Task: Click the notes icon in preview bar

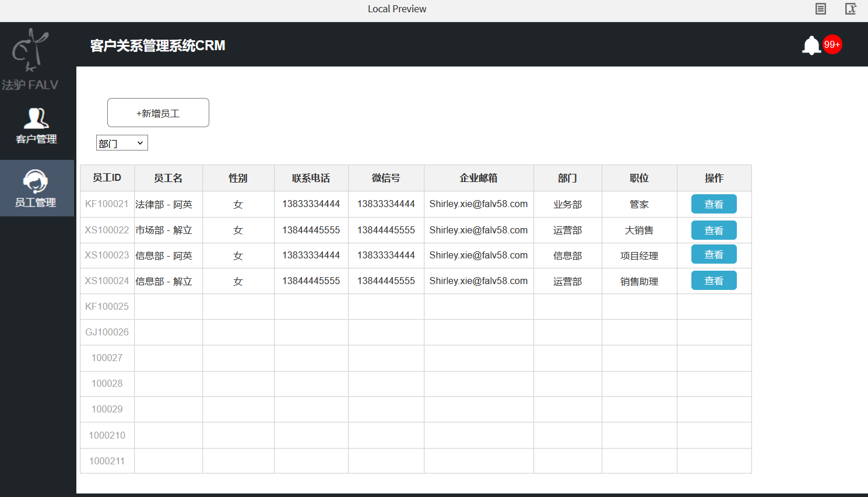Action: [821, 9]
